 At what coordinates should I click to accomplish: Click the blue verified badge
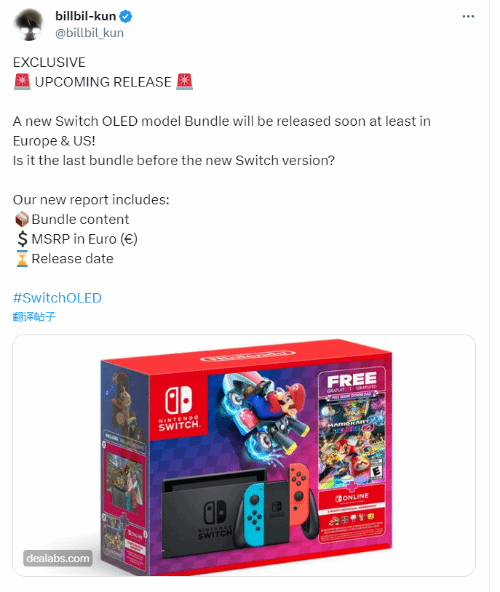[125, 17]
